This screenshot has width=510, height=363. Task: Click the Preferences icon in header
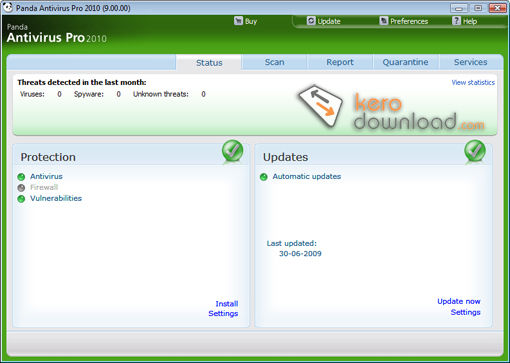(x=384, y=21)
